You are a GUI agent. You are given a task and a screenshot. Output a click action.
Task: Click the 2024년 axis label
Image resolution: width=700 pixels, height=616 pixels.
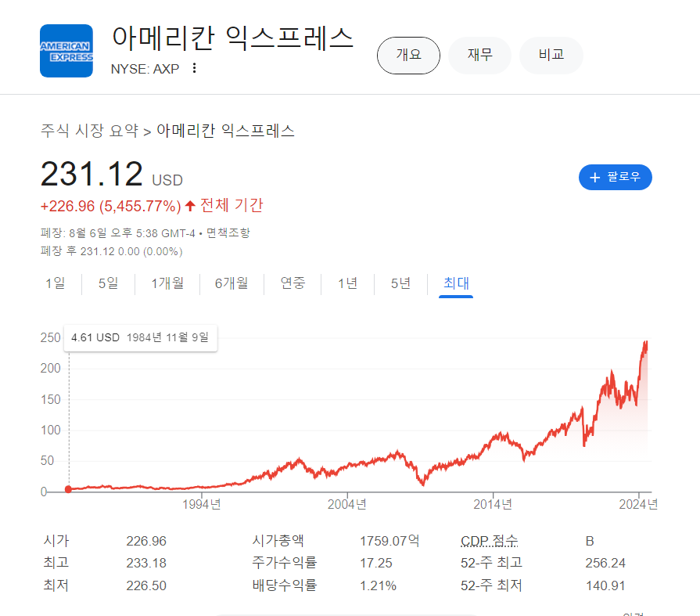[x=638, y=504]
